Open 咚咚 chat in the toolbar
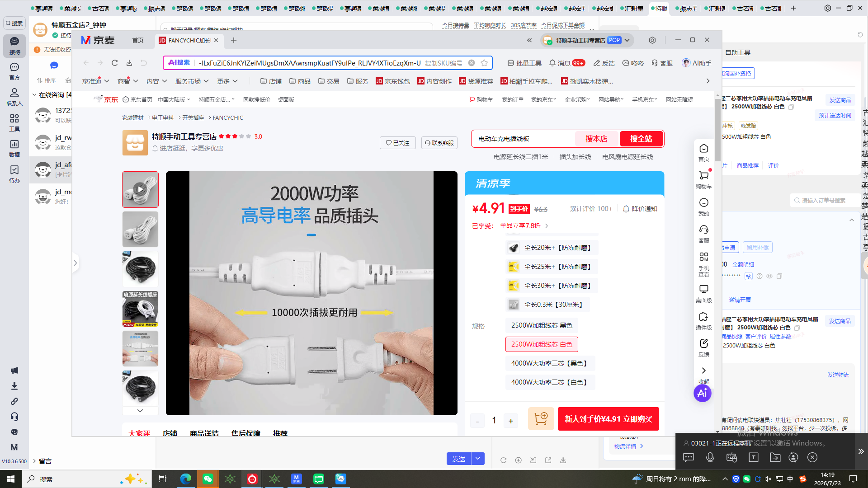 [633, 63]
